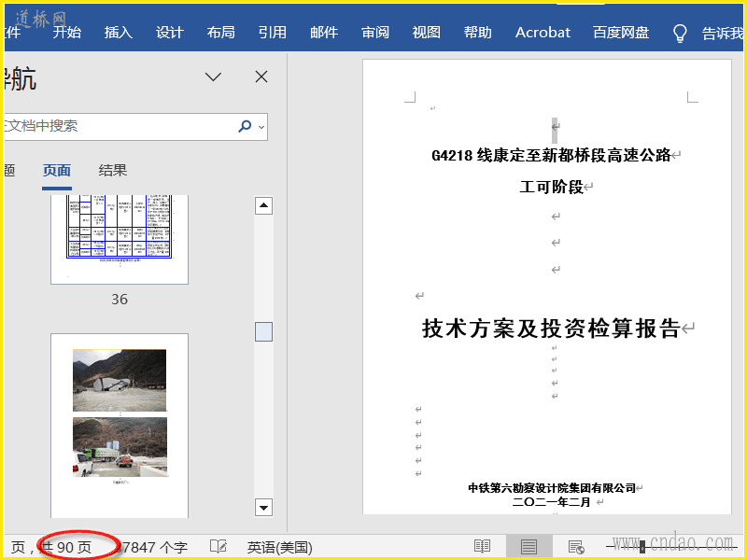The width and height of the screenshot is (747, 560).
Task: Click the text 中铁第六勘察设计院集团有限公司
Action: coord(552,488)
